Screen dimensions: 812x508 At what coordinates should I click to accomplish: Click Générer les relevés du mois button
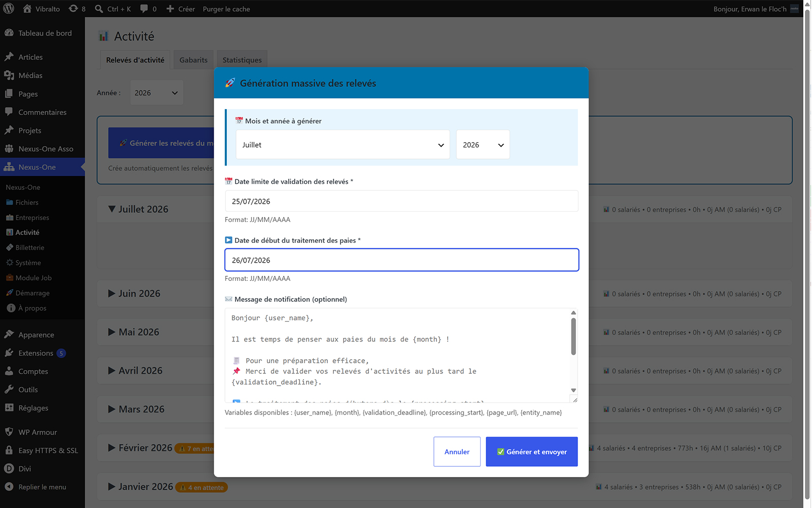[x=161, y=143]
